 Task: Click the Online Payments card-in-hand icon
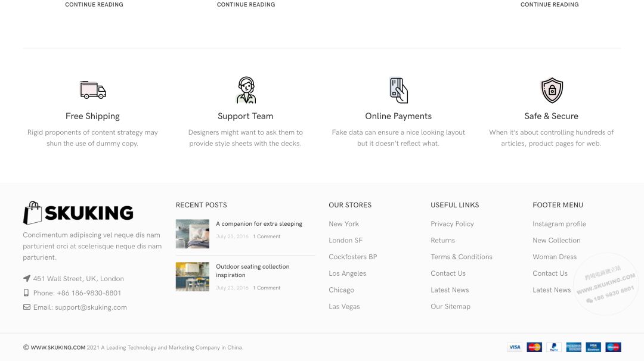pos(398,90)
